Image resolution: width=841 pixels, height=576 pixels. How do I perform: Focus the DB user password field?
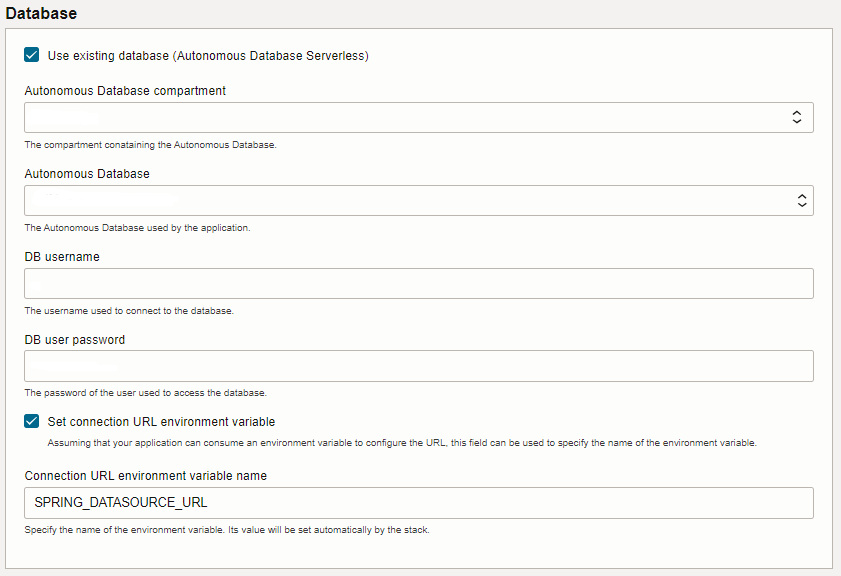click(419, 366)
